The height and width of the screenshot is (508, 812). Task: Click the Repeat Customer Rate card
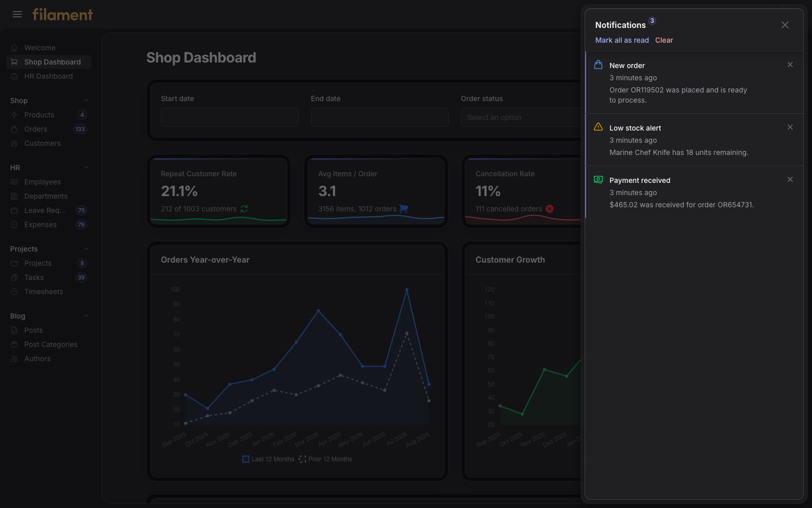[219, 191]
